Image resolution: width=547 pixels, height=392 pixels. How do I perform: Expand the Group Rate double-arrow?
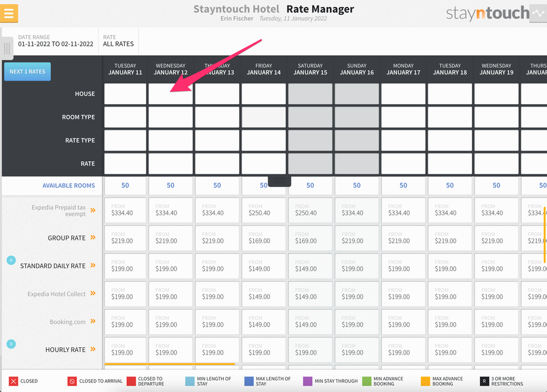[x=93, y=237]
